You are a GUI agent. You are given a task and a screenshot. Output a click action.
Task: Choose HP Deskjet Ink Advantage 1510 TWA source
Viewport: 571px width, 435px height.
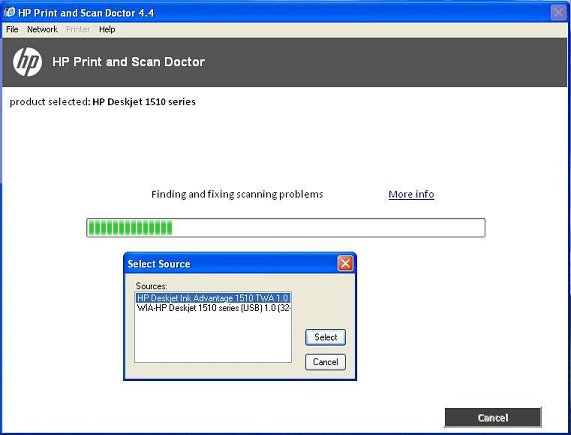click(x=213, y=298)
